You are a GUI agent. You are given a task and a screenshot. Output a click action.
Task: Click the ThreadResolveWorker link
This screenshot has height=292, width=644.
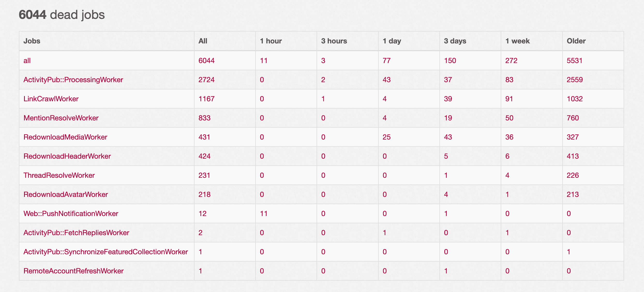59,175
